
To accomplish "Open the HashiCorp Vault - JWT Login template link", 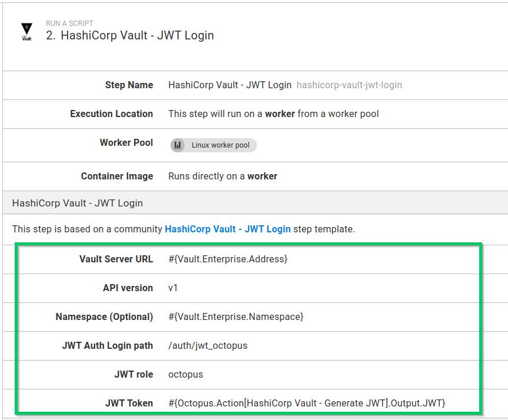I will click(x=228, y=229).
